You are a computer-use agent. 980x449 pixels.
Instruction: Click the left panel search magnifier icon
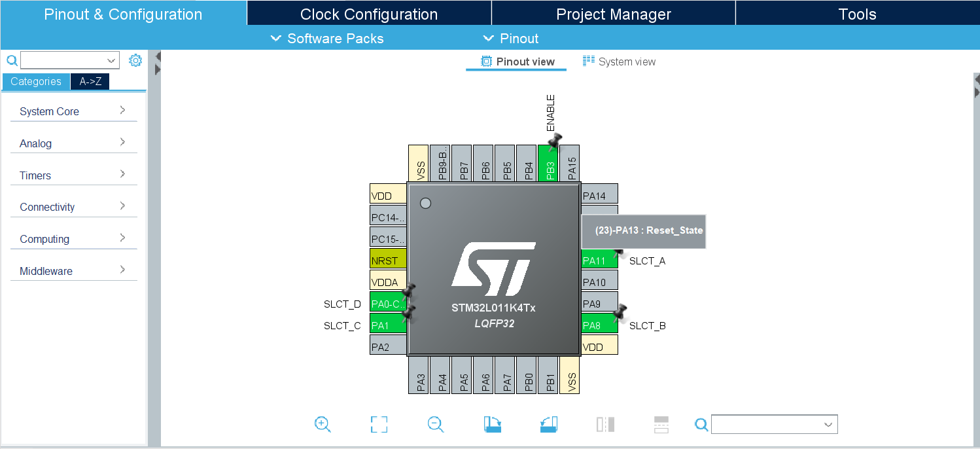pyautogui.click(x=11, y=60)
